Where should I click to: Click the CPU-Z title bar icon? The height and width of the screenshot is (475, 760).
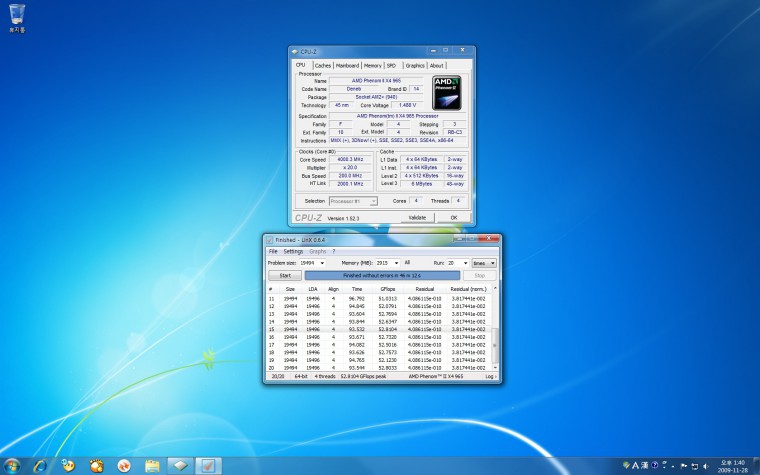(x=295, y=52)
